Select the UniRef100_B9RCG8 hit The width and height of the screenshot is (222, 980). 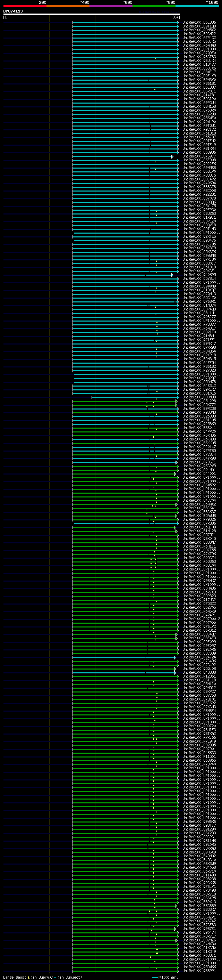[199, 408]
